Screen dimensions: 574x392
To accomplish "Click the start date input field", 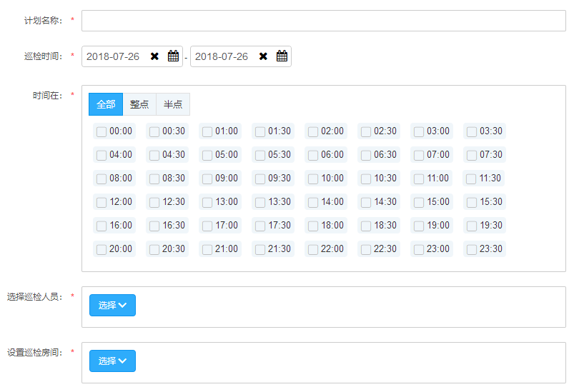I will click(x=114, y=56).
